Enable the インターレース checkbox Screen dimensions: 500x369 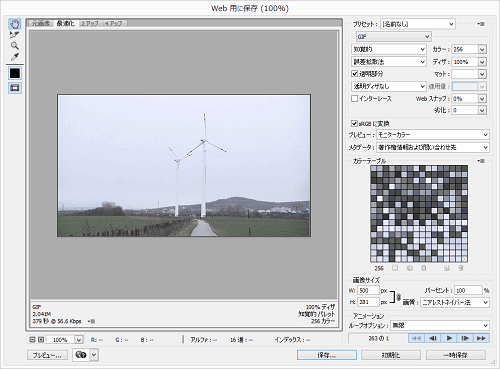click(x=355, y=98)
